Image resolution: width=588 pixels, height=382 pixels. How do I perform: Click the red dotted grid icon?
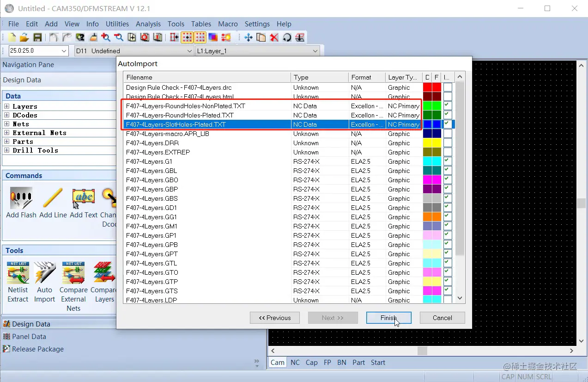point(200,37)
